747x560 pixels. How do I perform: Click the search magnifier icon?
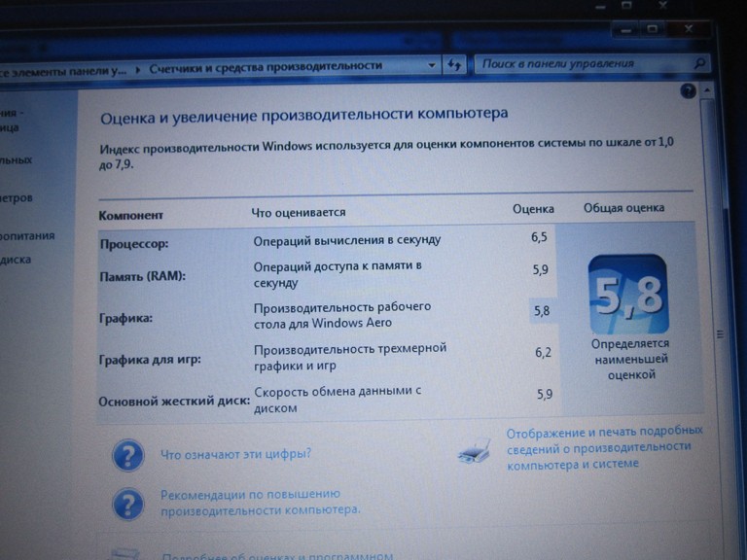pyautogui.click(x=699, y=63)
